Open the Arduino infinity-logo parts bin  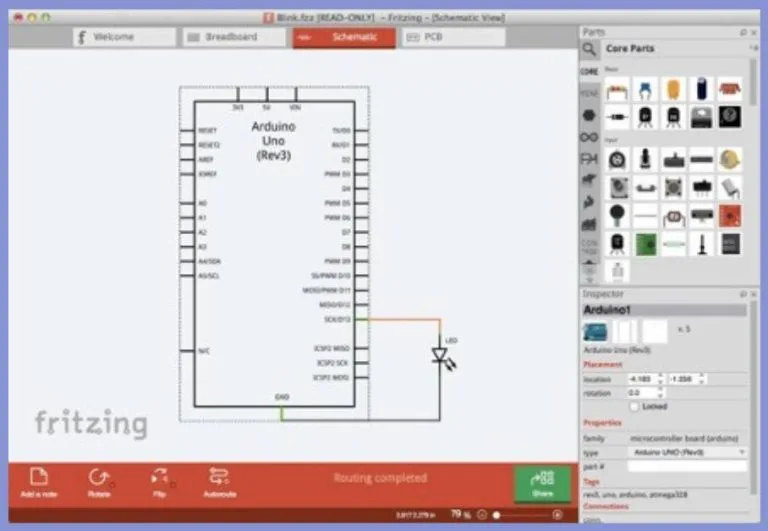(589, 137)
